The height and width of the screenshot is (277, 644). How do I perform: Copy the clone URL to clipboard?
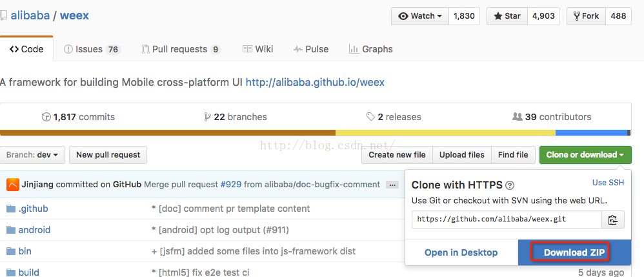(612, 220)
